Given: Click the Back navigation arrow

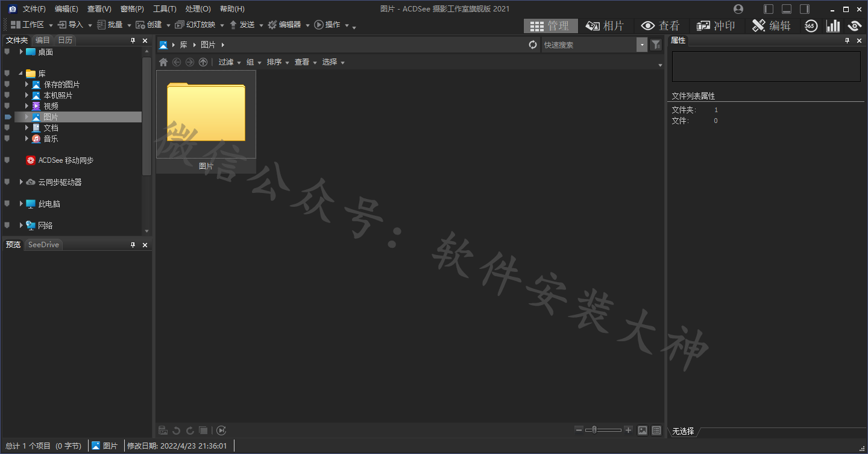Looking at the screenshot, I should click(x=177, y=62).
